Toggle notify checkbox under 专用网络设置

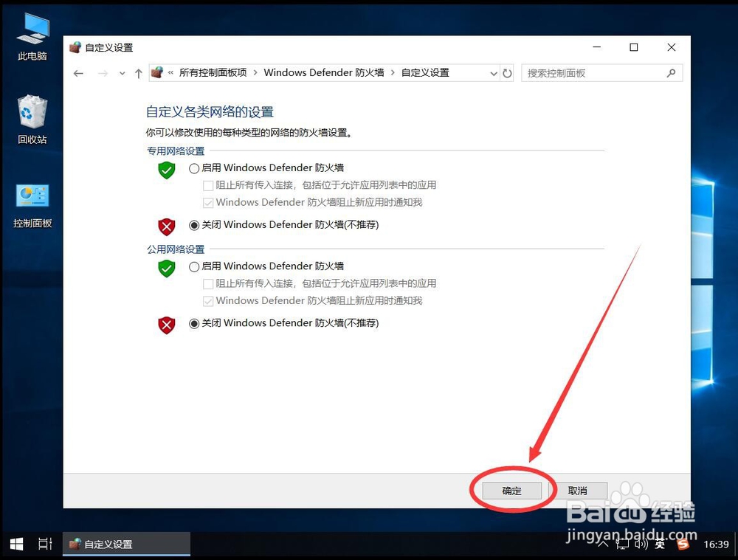point(208,203)
